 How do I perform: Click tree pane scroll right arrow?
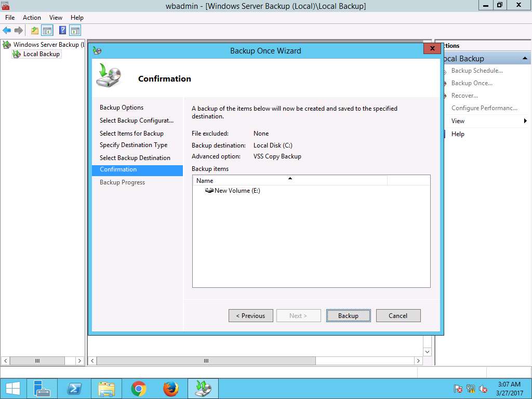point(79,361)
